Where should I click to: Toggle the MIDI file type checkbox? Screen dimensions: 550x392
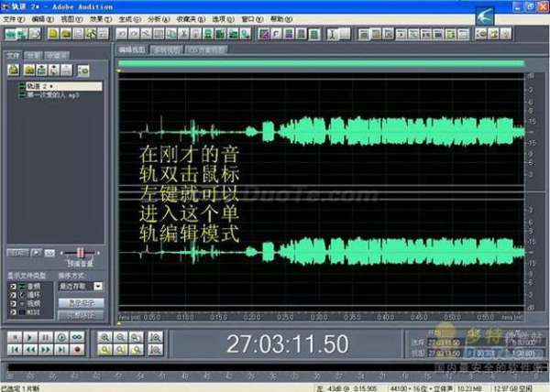pos(13,311)
